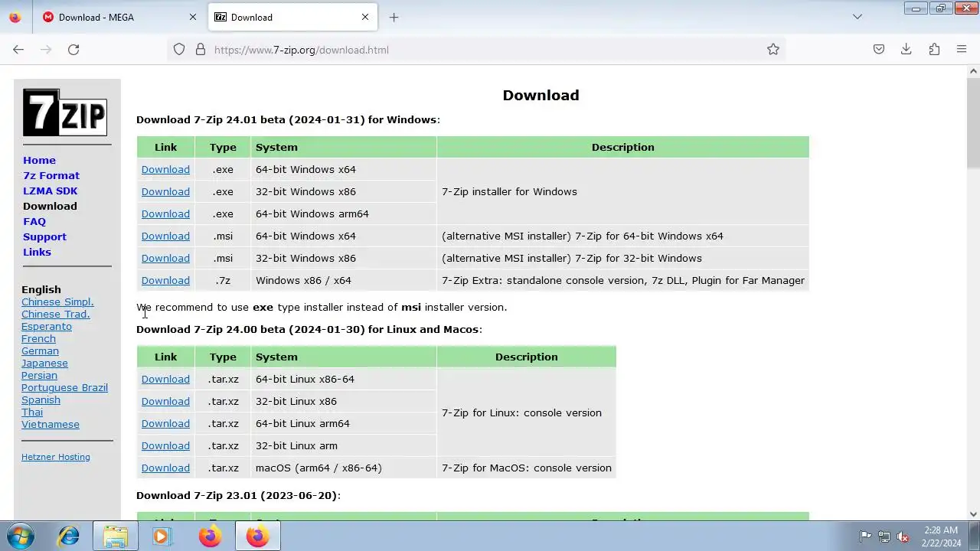980x551 pixels.
Task: Launch Internet Explorer from the taskbar
Action: (69, 536)
